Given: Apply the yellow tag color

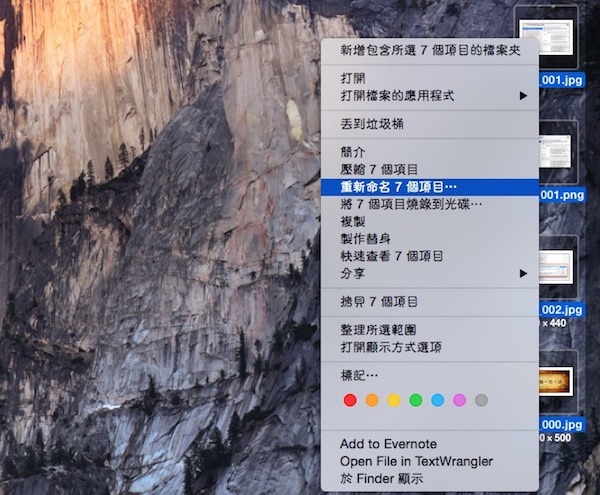Looking at the screenshot, I should 394,400.
